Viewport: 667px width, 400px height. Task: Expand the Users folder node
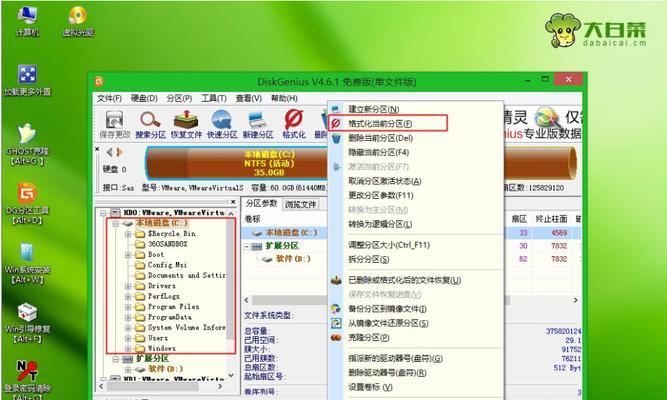click(128, 338)
